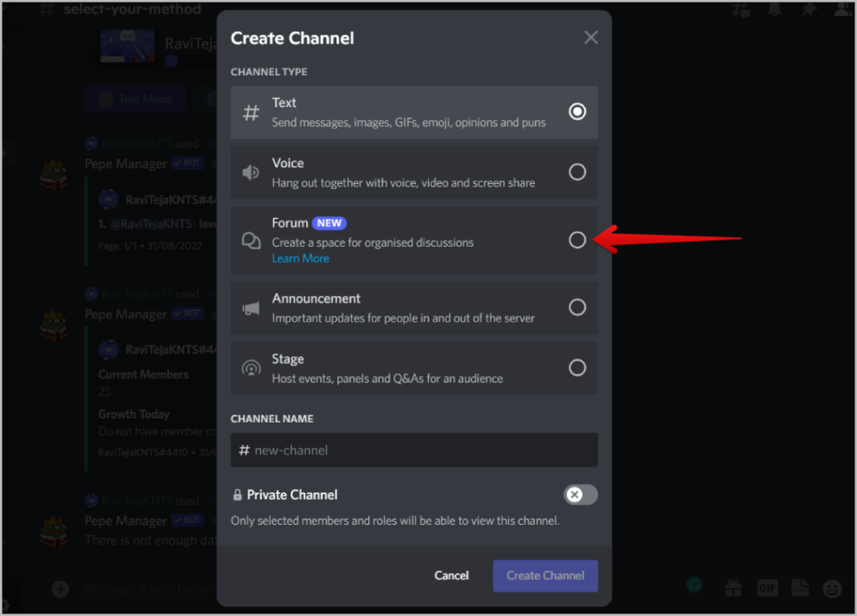
Task: Open the gift icon in the message bar
Action: [733, 588]
